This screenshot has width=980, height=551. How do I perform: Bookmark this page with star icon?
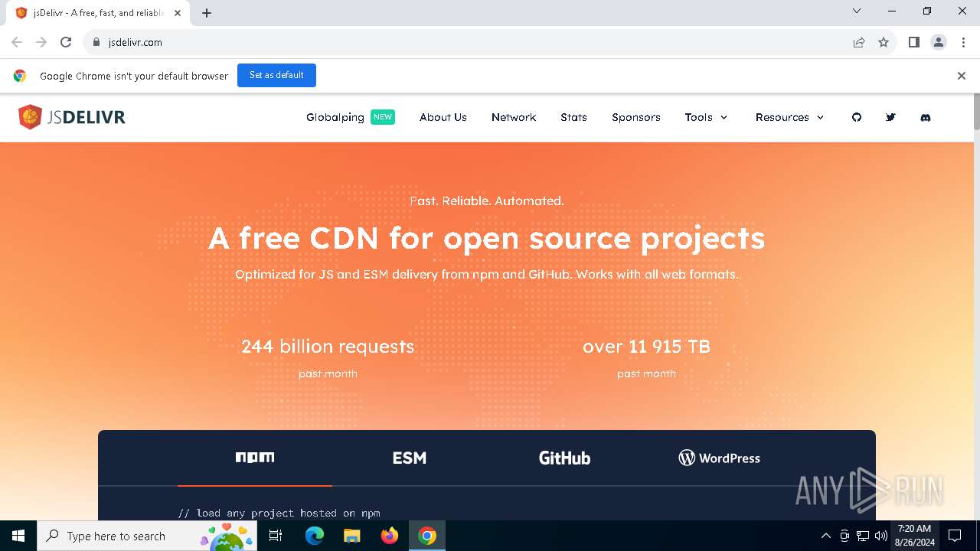coord(884,42)
